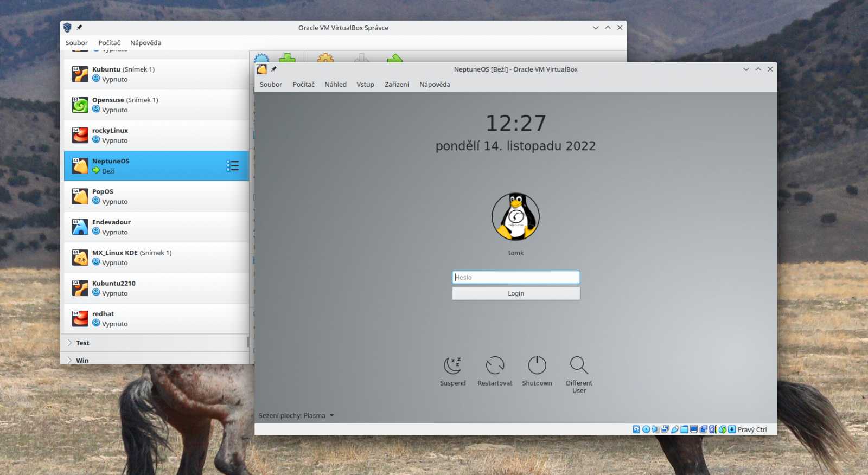Select the Opensuse (Snímek 1) machine

[x=156, y=105]
